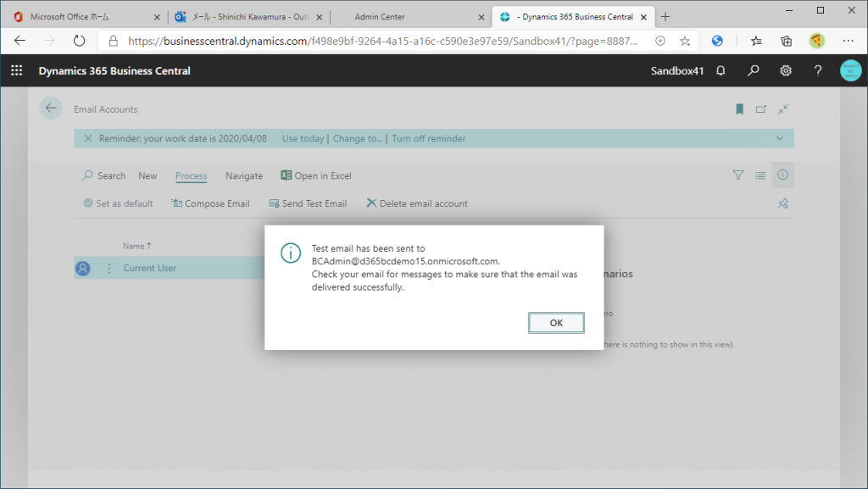Close the Admin Center browser tab
868x489 pixels.
point(481,17)
